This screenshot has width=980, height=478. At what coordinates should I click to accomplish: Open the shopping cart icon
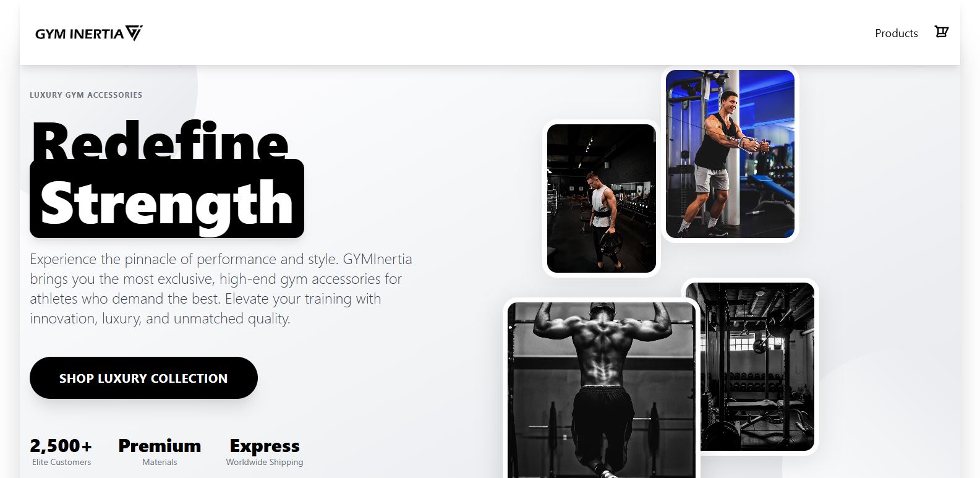pos(941,32)
